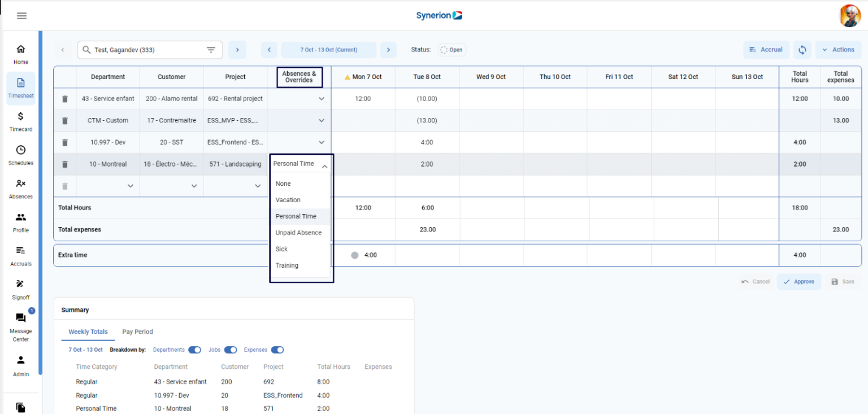Delete the 43 - Service enfant row

(64, 98)
